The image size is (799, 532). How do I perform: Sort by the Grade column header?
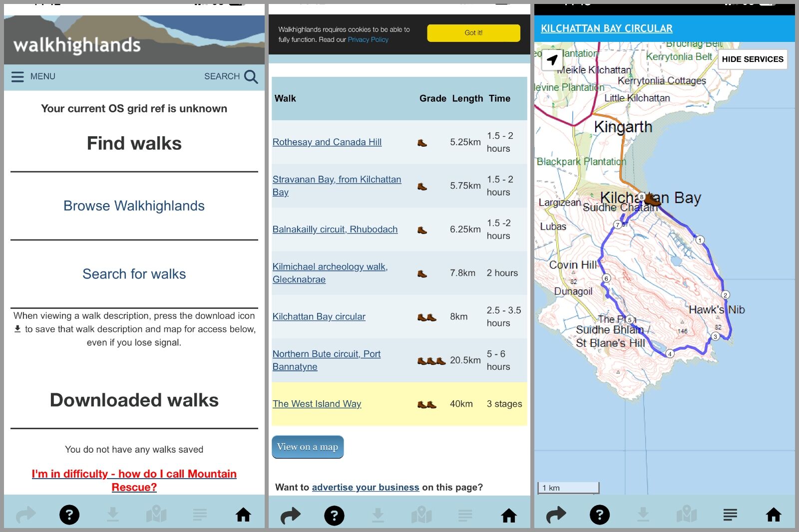coord(432,98)
